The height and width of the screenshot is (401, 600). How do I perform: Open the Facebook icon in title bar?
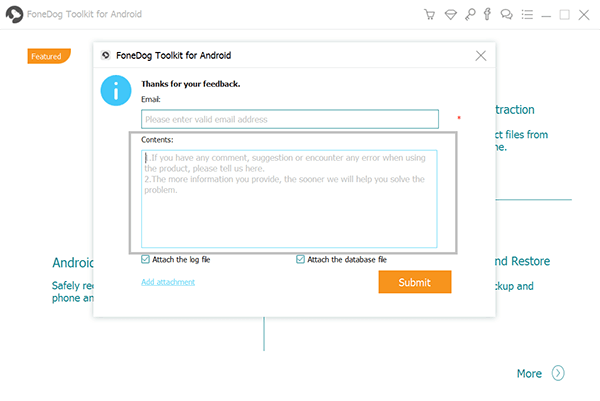point(487,14)
